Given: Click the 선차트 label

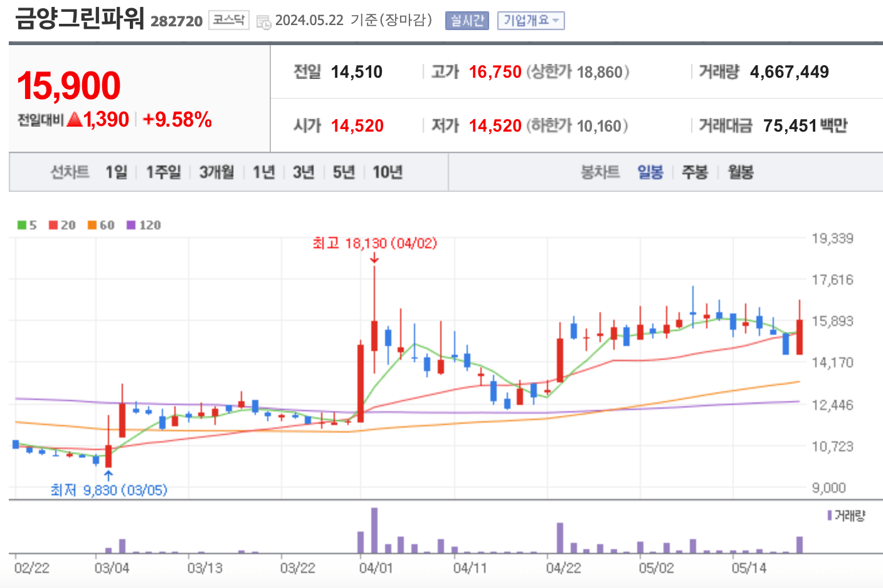Looking at the screenshot, I should [x=70, y=172].
